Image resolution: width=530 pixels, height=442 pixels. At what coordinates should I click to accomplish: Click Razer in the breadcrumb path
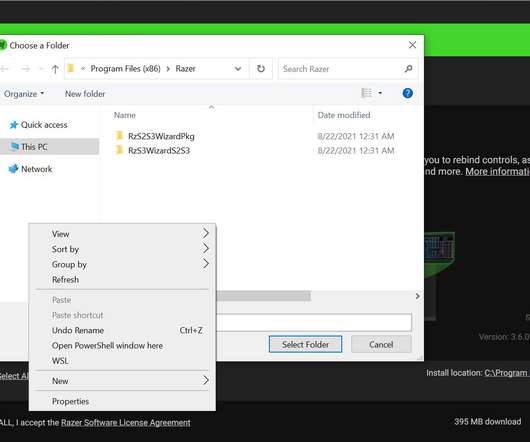pos(186,69)
